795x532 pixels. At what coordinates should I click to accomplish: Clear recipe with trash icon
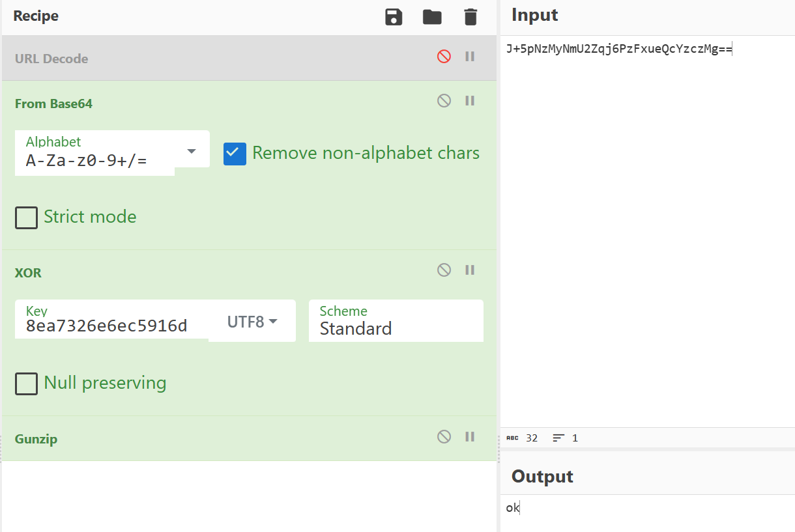[x=470, y=17]
